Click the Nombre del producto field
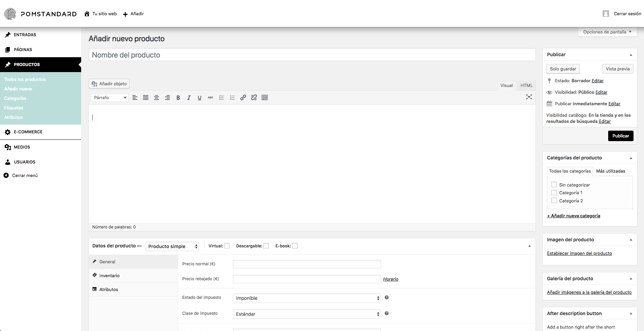 [x=312, y=55]
